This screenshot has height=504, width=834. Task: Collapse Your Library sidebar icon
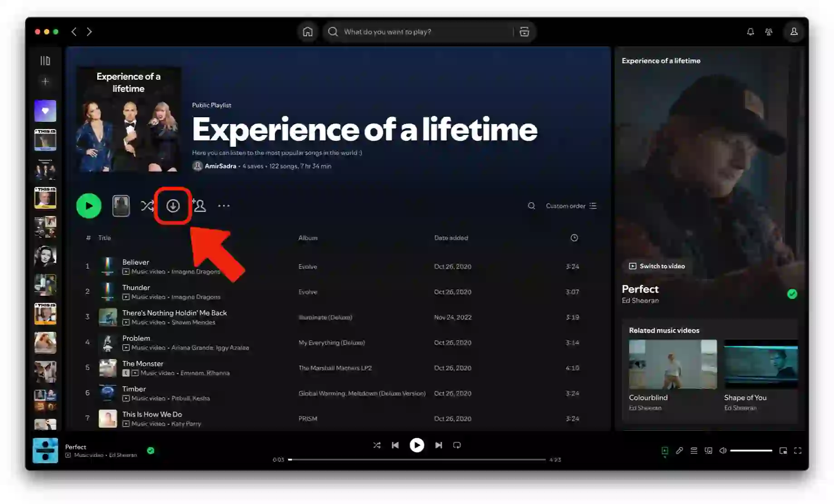[x=45, y=61]
